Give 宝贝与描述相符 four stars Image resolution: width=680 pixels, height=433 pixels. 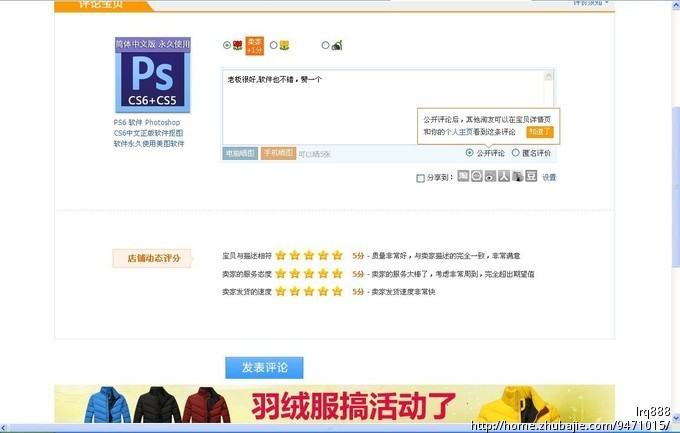(323, 255)
